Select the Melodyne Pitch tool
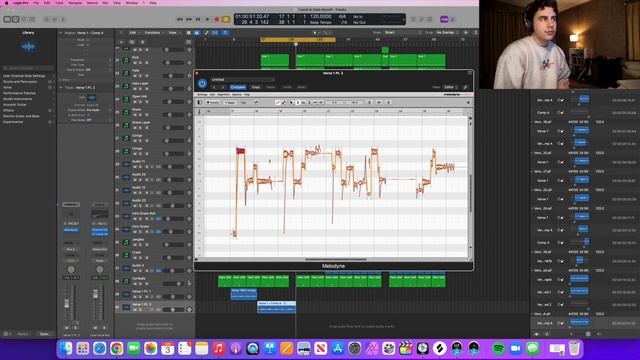This screenshot has width=640, height=360. coord(298,102)
